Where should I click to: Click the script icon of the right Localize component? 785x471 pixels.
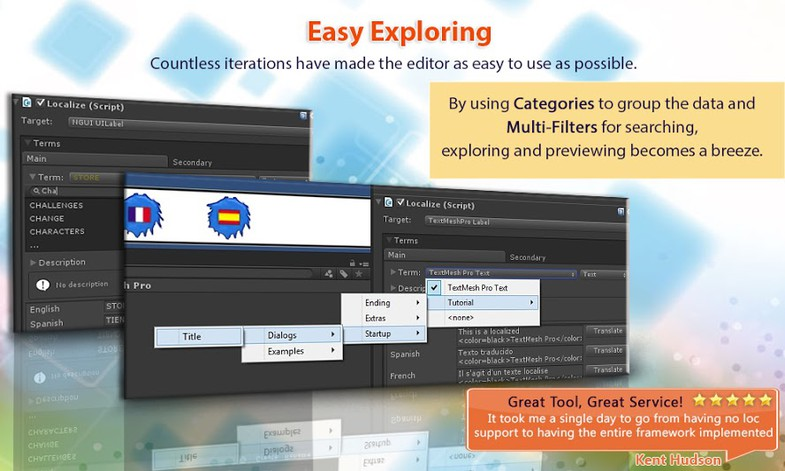389,202
